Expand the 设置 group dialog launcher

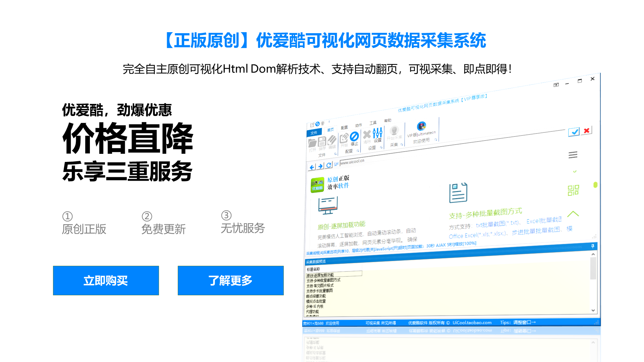(x=381, y=147)
